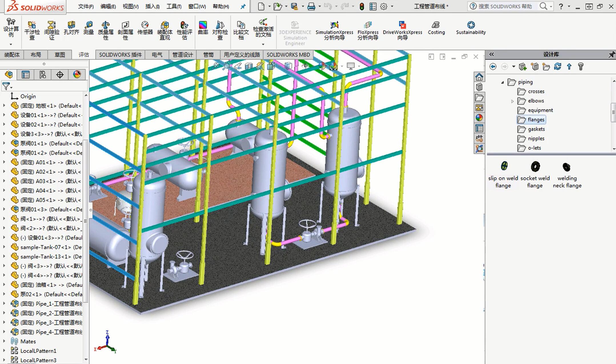Open the 插入(I) menu
616x364 pixels.
152,6
